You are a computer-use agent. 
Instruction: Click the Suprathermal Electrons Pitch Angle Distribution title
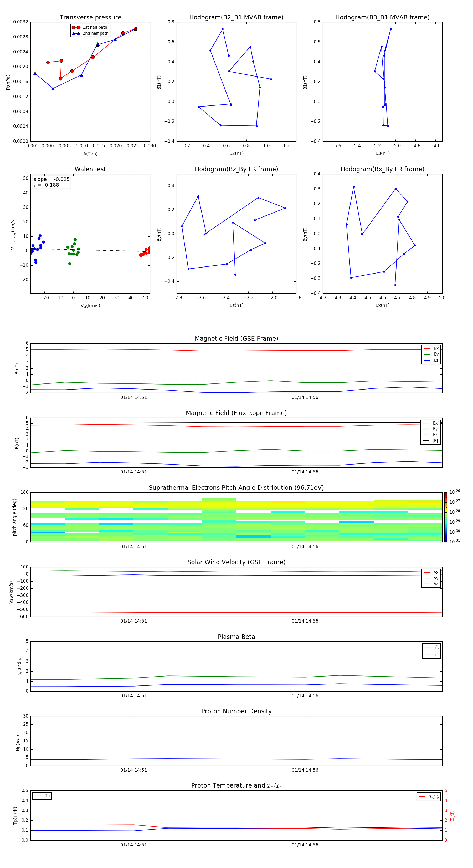pos(236,488)
